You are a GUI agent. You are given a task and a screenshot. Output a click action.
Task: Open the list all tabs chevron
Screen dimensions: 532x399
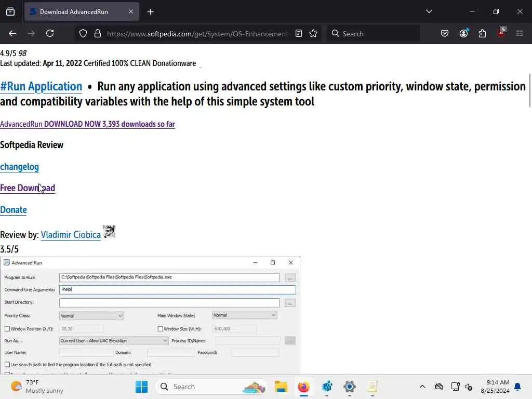coord(429,11)
